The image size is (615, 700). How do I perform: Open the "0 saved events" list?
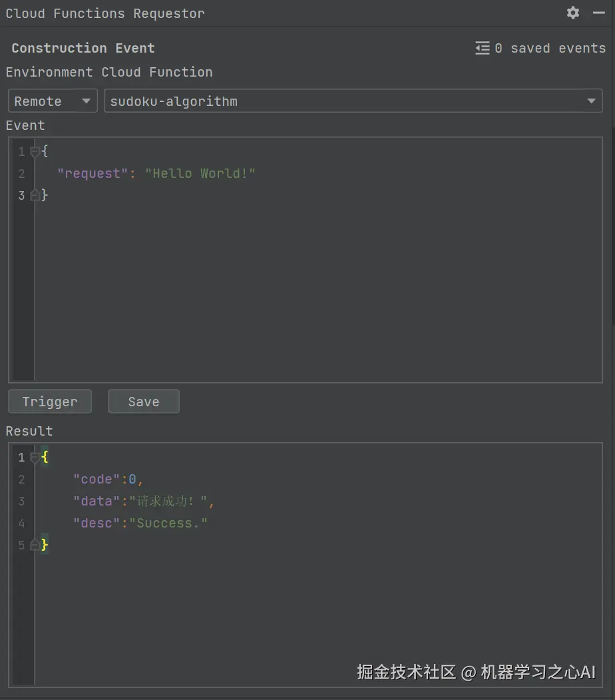550,48
